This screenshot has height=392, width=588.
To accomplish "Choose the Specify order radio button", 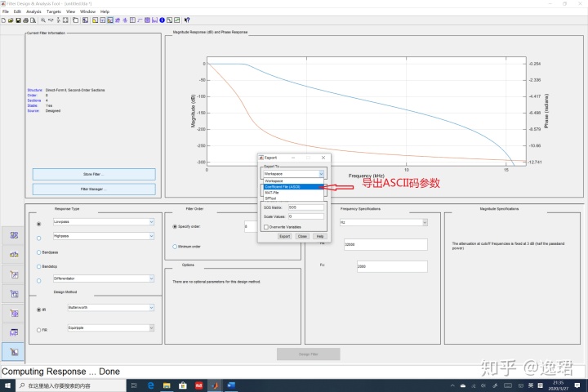I will (175, 226).
